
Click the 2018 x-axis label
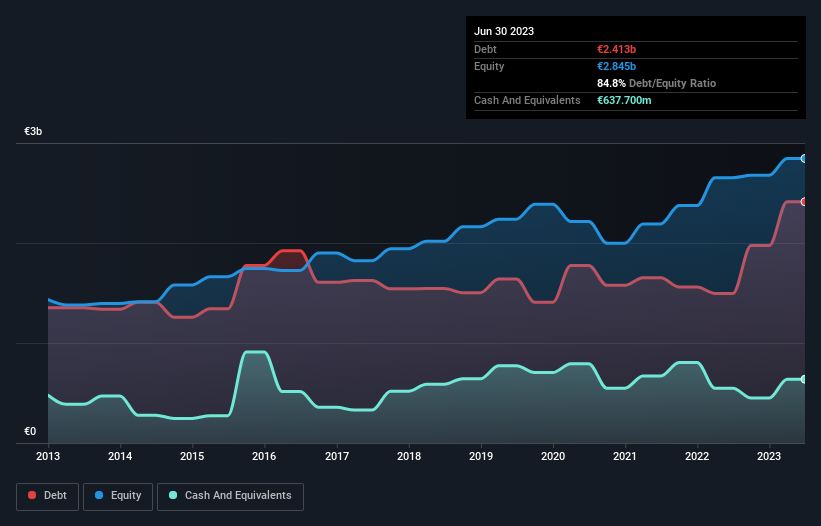click(409, 456)
